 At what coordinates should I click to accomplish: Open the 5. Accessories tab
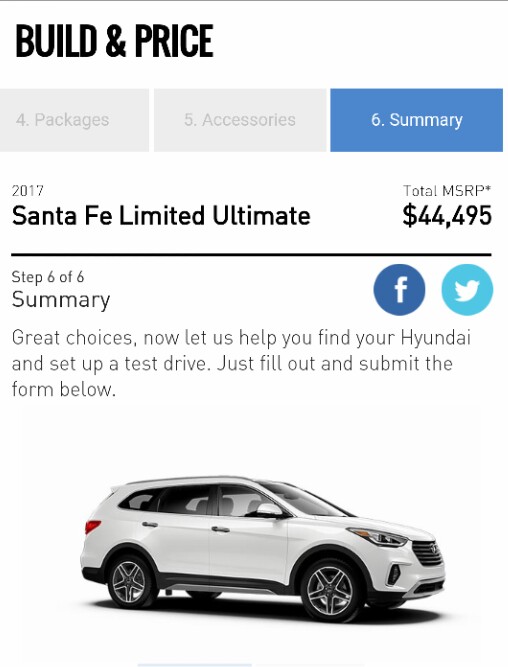pyautogui.click(x=240, y=120)
